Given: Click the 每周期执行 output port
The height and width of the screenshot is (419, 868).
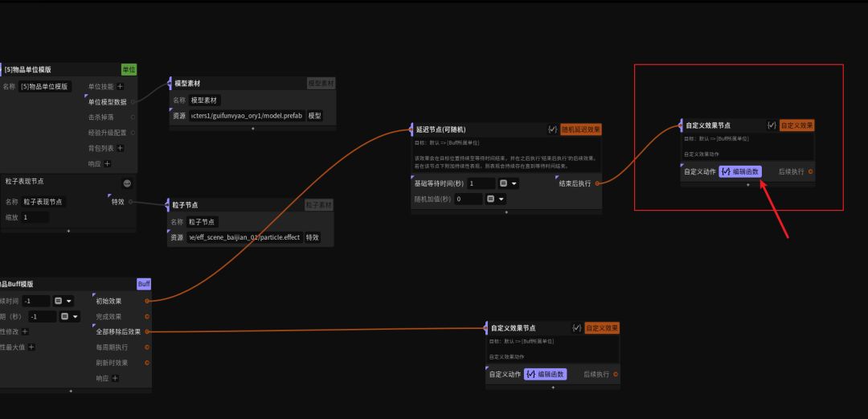Looking at the screenshot, I should click(147, 347).
